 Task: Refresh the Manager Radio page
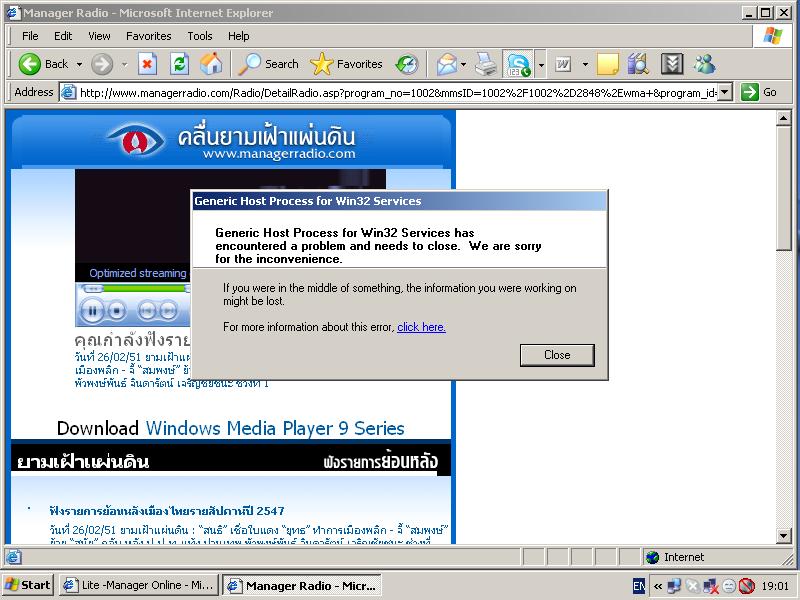[179, 64]
